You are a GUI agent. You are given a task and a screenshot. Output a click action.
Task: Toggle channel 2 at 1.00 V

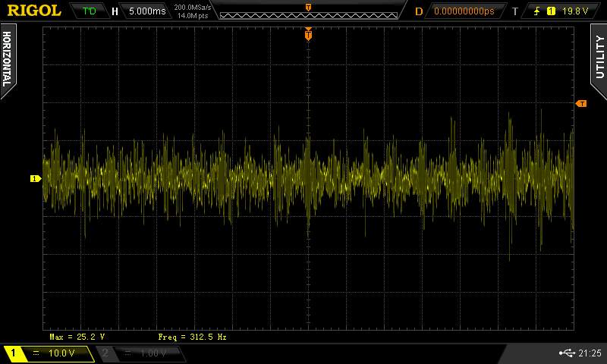140,353
